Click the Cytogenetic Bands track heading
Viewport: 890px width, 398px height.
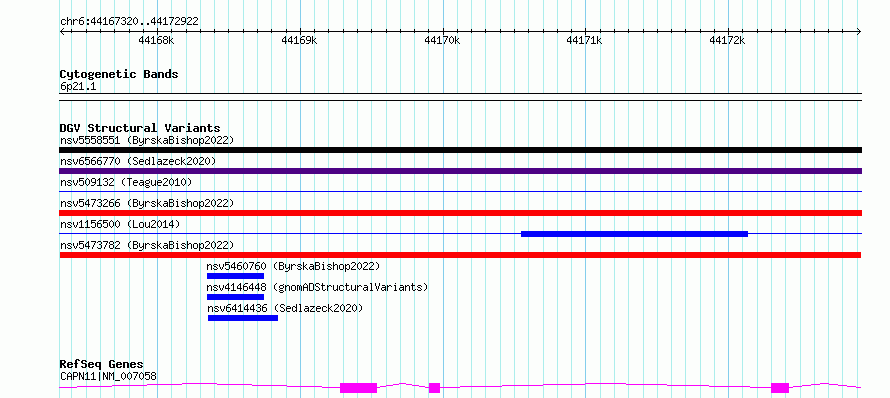pos(119,74)
